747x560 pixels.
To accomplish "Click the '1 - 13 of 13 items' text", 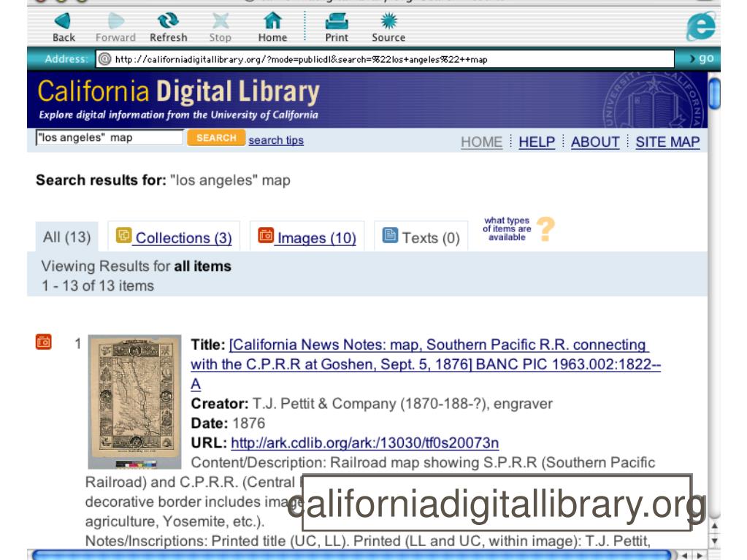I will pos(98,285).
